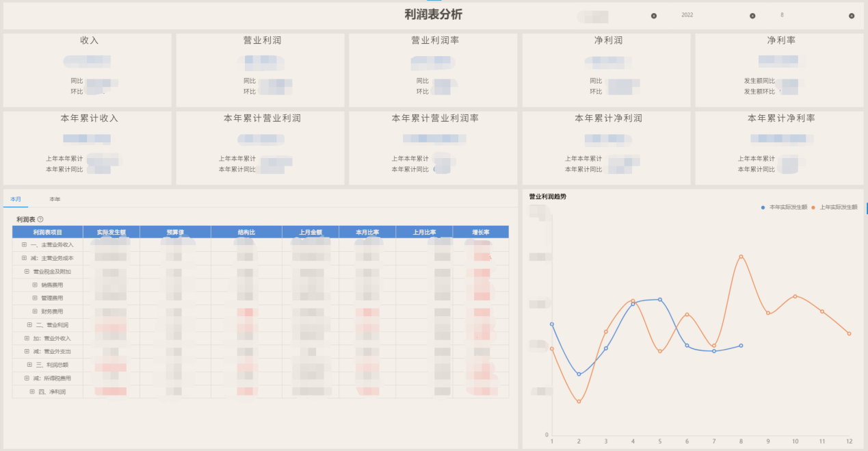Screen dimensions: 868x451
Task: Click the peak point on the orange trend line
Action: point(741,256)
